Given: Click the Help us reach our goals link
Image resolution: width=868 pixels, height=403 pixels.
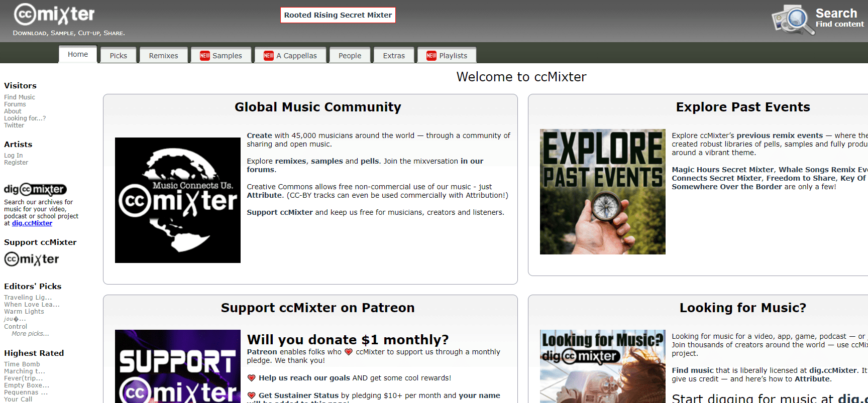Looking at the screenshot, I should click(304, 378).
